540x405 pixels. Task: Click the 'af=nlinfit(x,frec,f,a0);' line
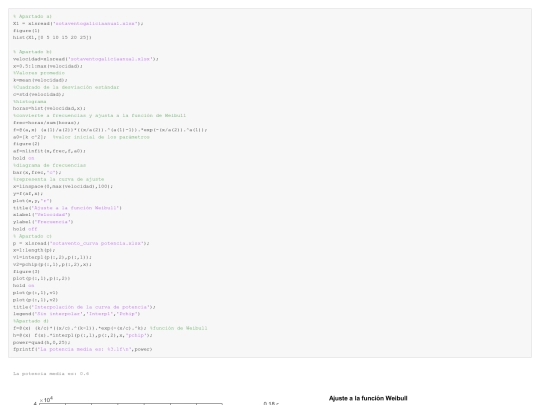49,151
